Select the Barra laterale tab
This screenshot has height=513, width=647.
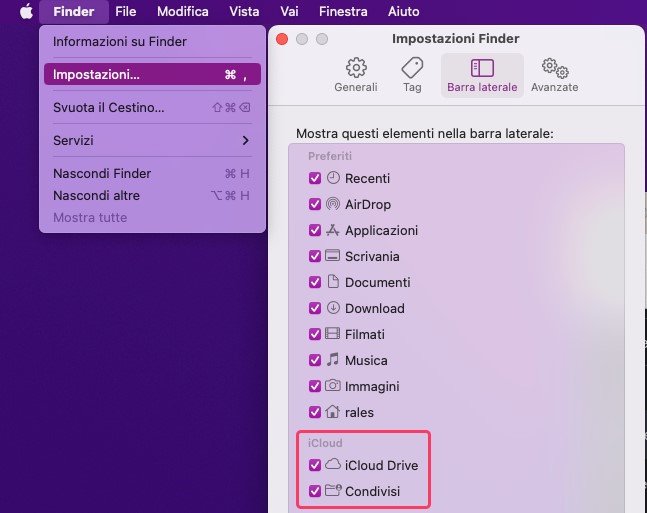[x=482, y=75]
